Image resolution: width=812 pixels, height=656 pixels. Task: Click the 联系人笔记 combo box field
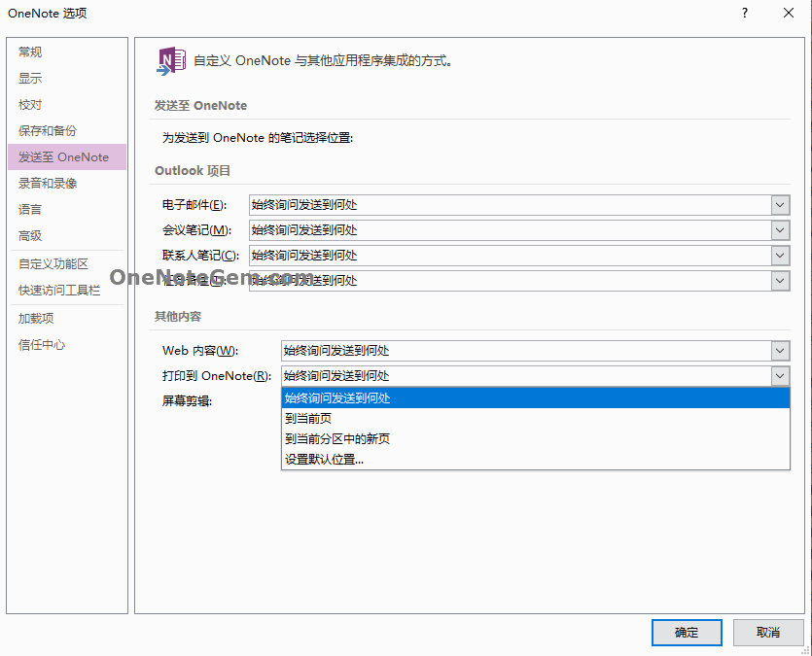519,256
